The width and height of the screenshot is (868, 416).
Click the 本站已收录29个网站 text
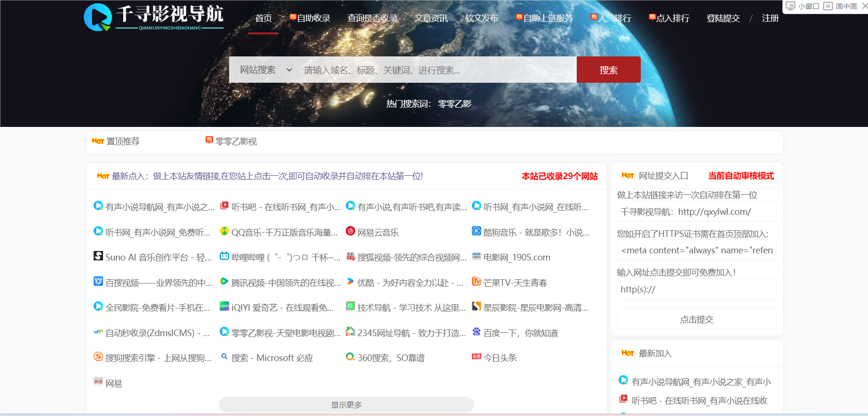click(559, 176)
